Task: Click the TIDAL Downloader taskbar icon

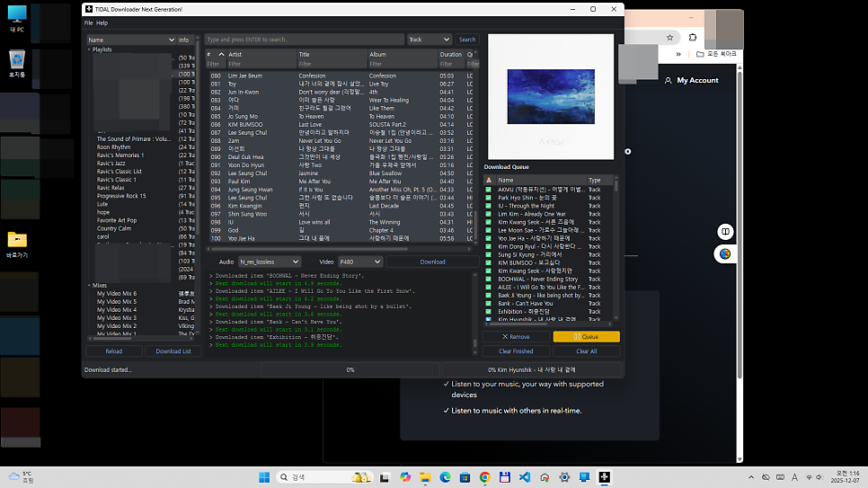Action: [x=605, y=477]
